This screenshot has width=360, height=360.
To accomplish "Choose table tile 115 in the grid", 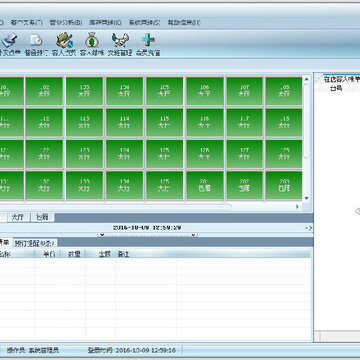I will click(x=165, y=122).
